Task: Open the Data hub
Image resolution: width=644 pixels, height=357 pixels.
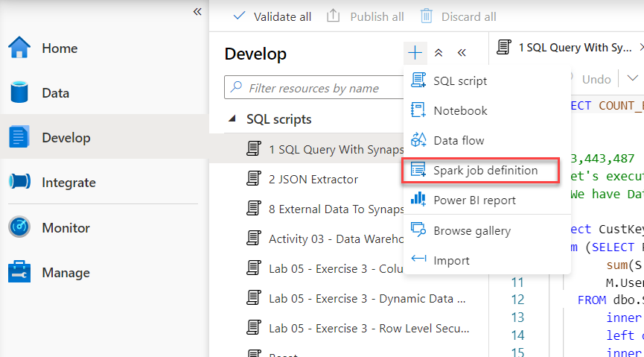Action: [x=104, y=93]
